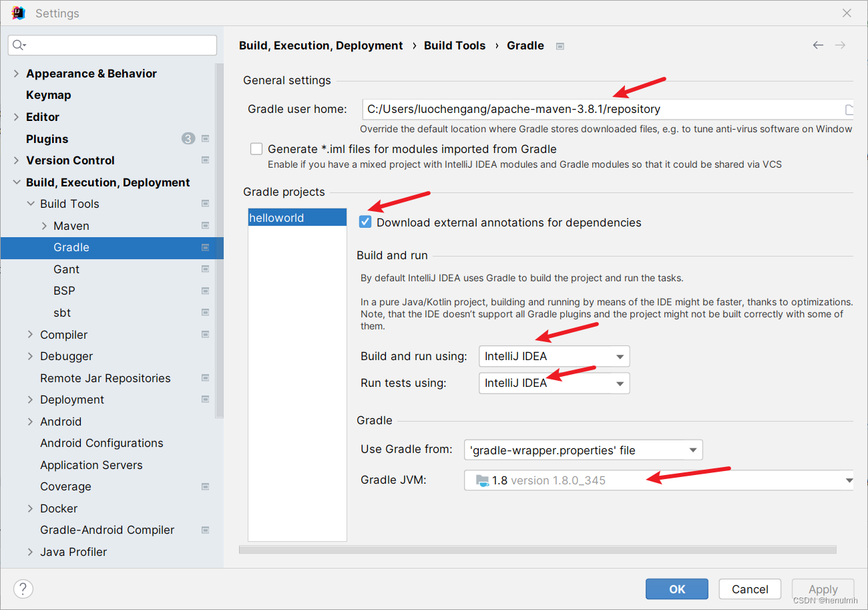This screenshot has width=868, height=610.
Task: Expand the Maven node
Action: point(44,226)
